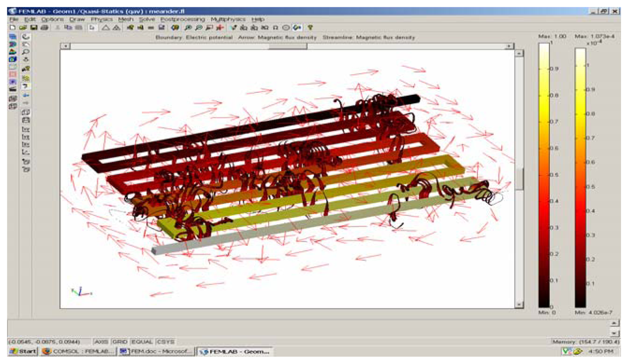This screenshot has height=364, width=628.
Task: Open the Solve menu
Action: tap(147, 19)
